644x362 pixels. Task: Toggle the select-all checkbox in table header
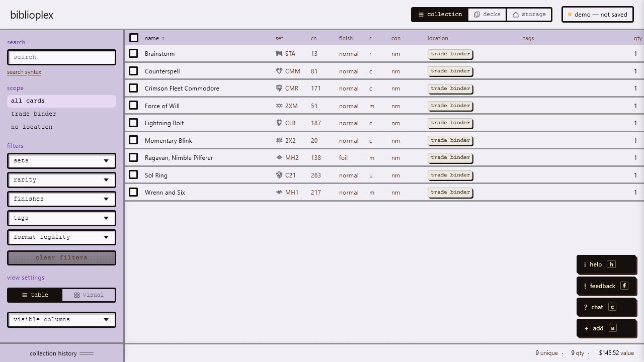(x=133, y=38)
